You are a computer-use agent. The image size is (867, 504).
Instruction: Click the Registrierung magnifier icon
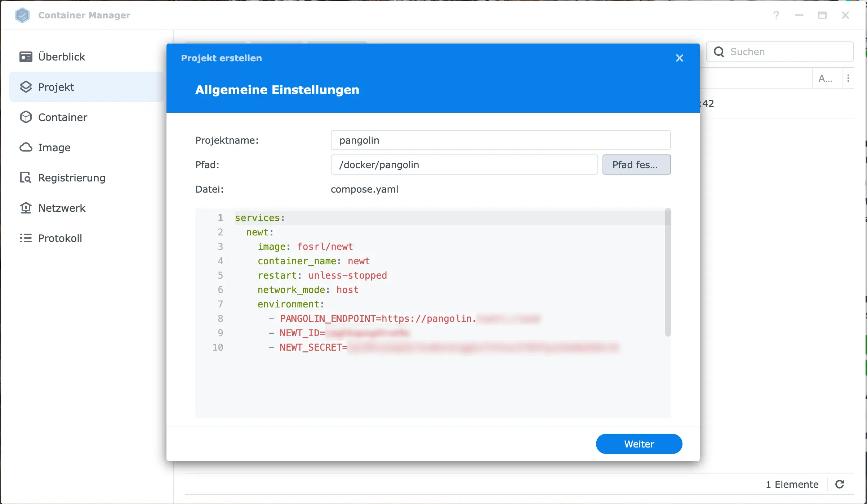tap(26, 177)
